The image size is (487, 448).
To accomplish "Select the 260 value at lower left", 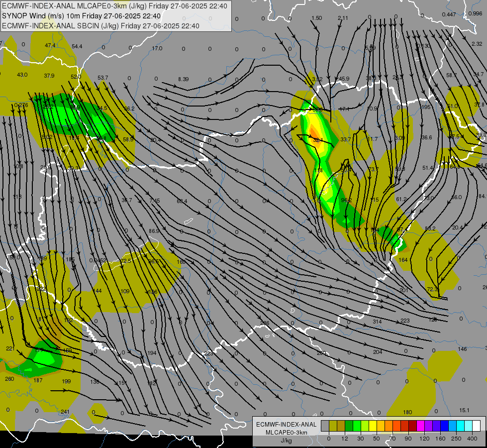I will [x=9, y=379].
